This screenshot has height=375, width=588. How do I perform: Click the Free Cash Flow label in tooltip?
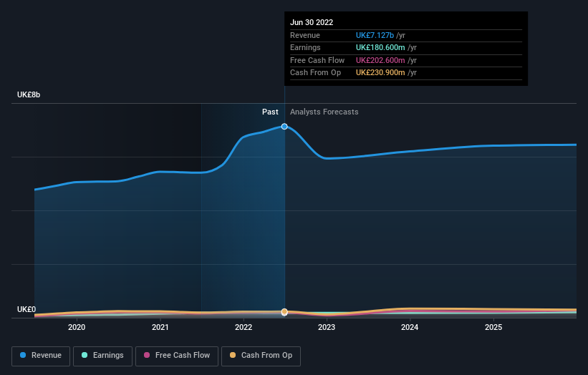[x=317, y=60]
